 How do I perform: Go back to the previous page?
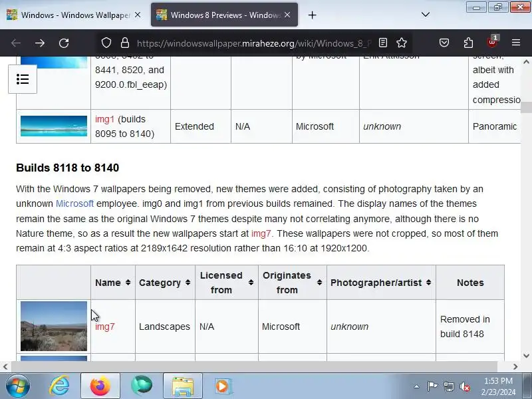click(15, 43)
